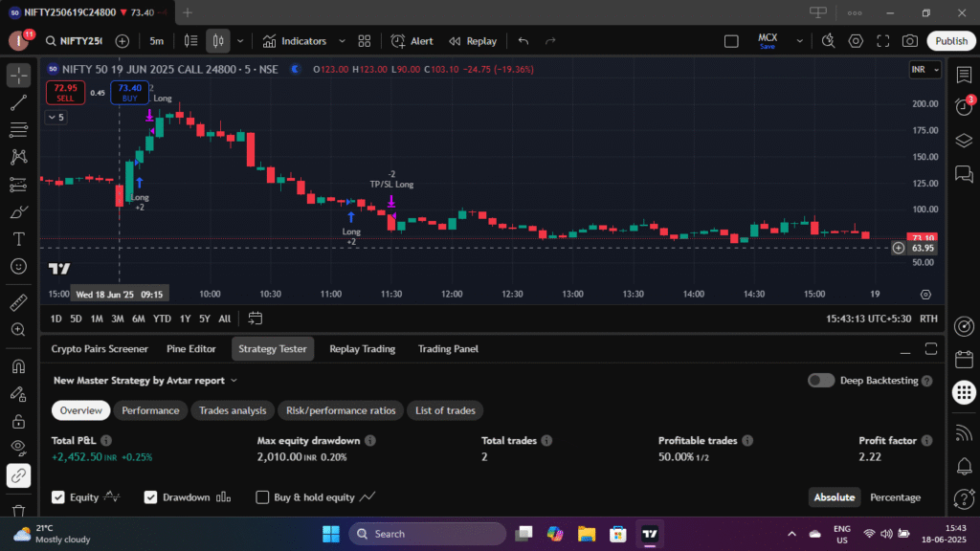This screenshot has width=980, height=551.
Task: Uncheck the Equity checkbox
Action: pos(58,497)
